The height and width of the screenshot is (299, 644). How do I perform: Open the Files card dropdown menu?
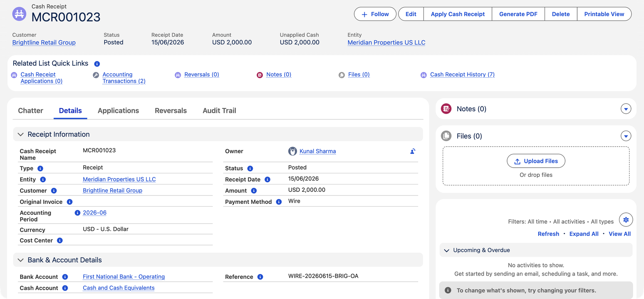click(626, 136)
